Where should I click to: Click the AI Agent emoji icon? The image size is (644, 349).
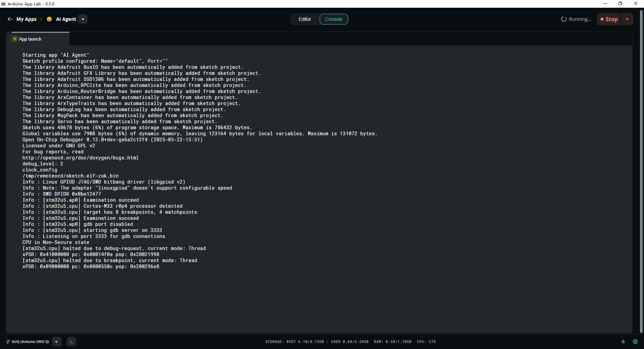(x=49, y=19)
